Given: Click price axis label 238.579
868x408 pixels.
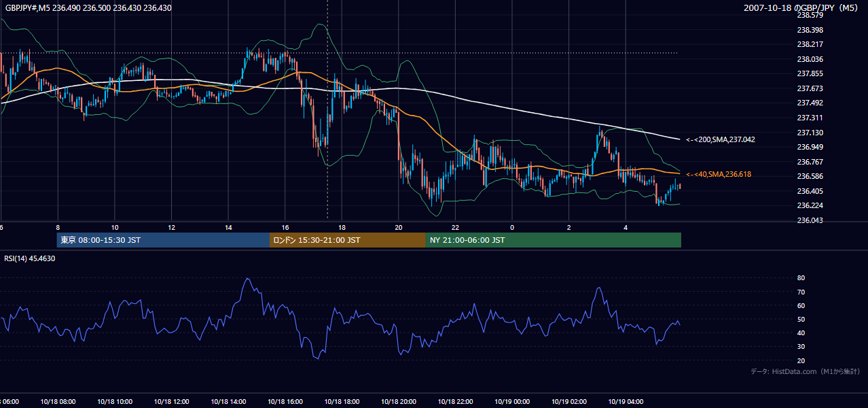Looking at the screenshot, I should (810, 15).
